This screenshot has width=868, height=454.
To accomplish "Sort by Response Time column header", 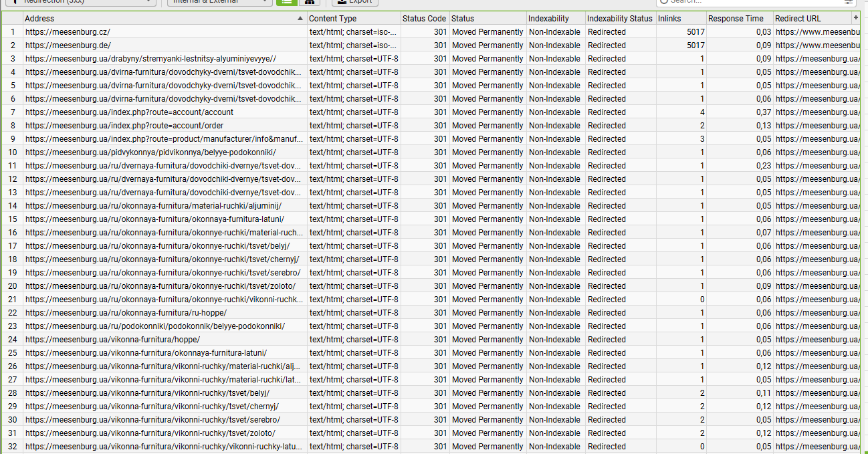I will 739,18.
